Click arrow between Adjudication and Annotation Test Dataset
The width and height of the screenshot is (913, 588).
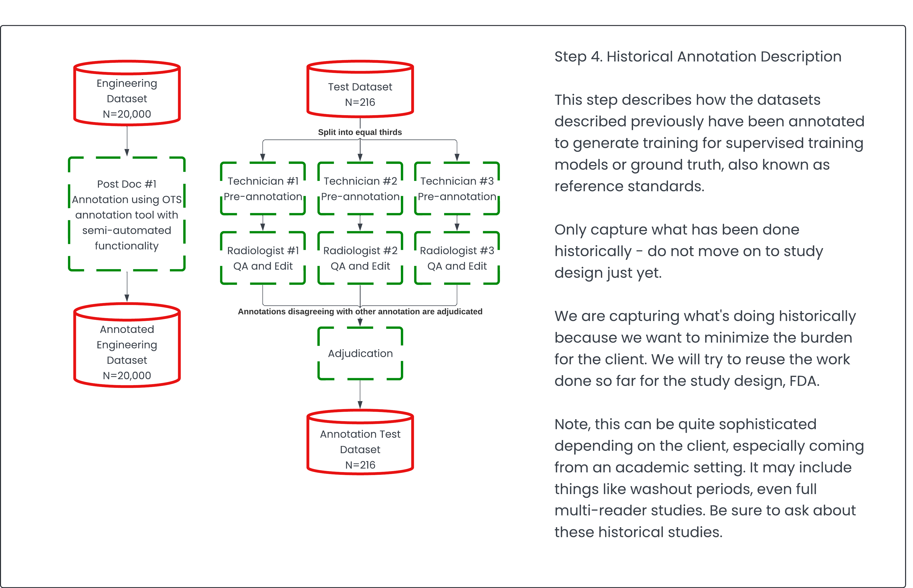tap(360, 394)
